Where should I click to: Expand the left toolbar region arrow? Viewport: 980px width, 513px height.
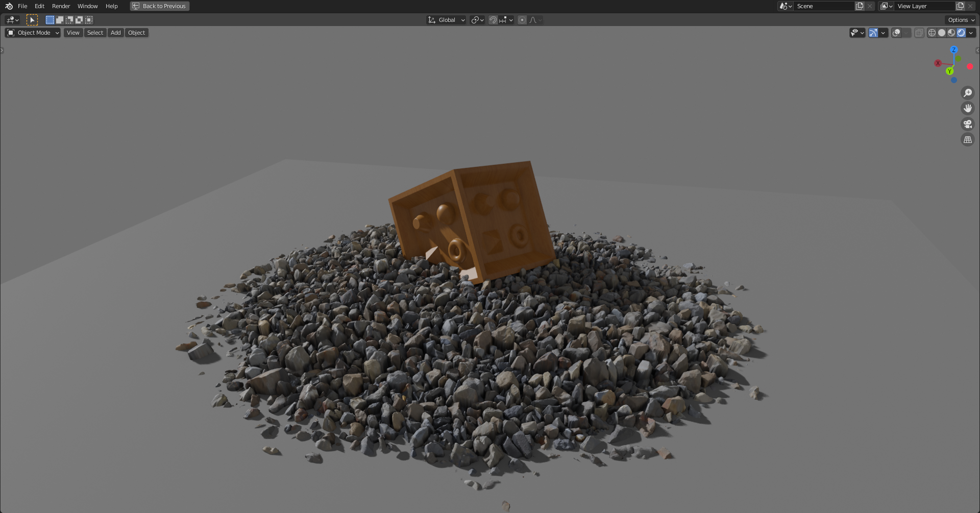coord(2,51)
